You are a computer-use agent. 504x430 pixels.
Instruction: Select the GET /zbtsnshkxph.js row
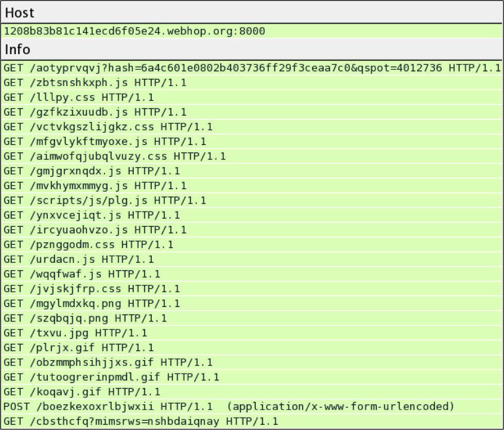tap(252, 82)
